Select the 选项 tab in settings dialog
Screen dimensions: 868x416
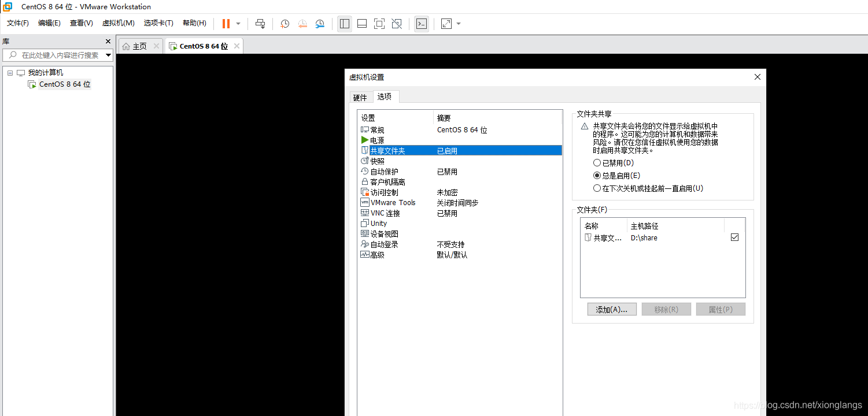pos(385,96)
